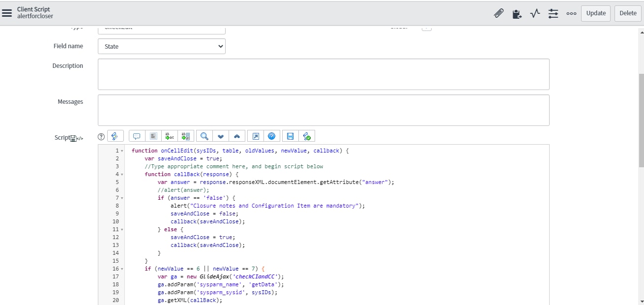The width and height of the screenshot is (644, 305).
Task: Click into the Messages text area
Action: pyautogui.click(x=323, y=110)
